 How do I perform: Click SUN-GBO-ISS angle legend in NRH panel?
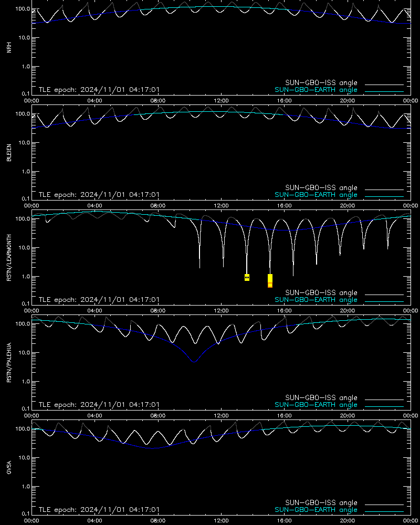(x=321, y=83)
